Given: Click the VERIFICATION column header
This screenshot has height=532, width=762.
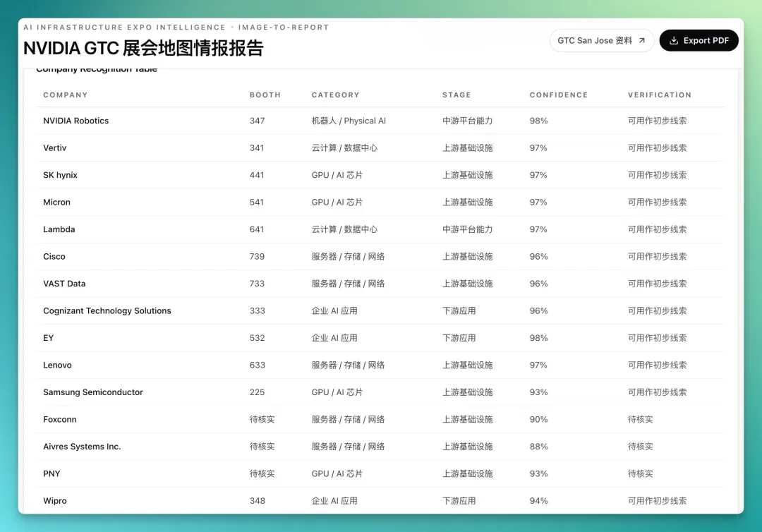Looking at the screenshot, I should pos(660,95).
